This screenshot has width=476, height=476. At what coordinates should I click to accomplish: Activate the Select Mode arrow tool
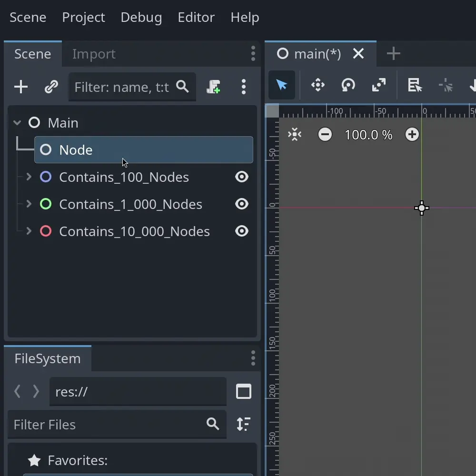[282, 85]
